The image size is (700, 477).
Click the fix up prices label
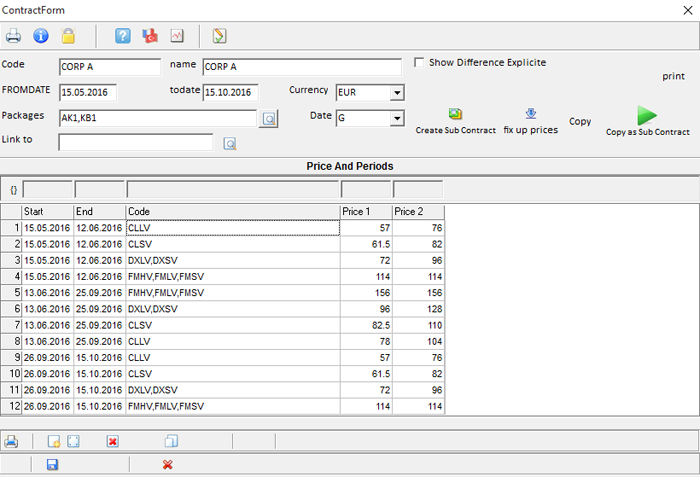click(531, 130)
